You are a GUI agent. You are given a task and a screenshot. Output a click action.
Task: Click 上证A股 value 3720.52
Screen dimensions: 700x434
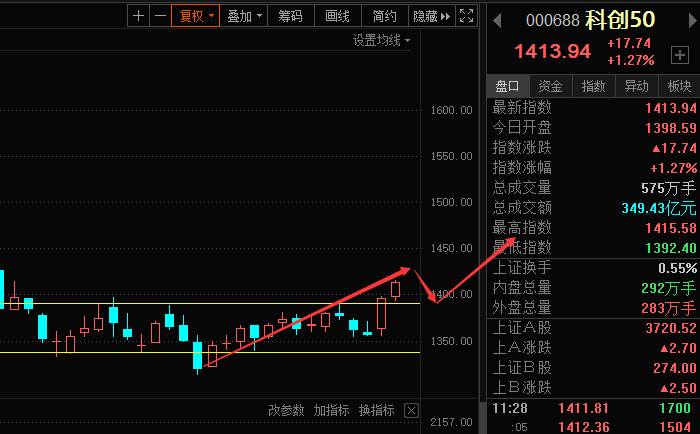tap(671, 328)
